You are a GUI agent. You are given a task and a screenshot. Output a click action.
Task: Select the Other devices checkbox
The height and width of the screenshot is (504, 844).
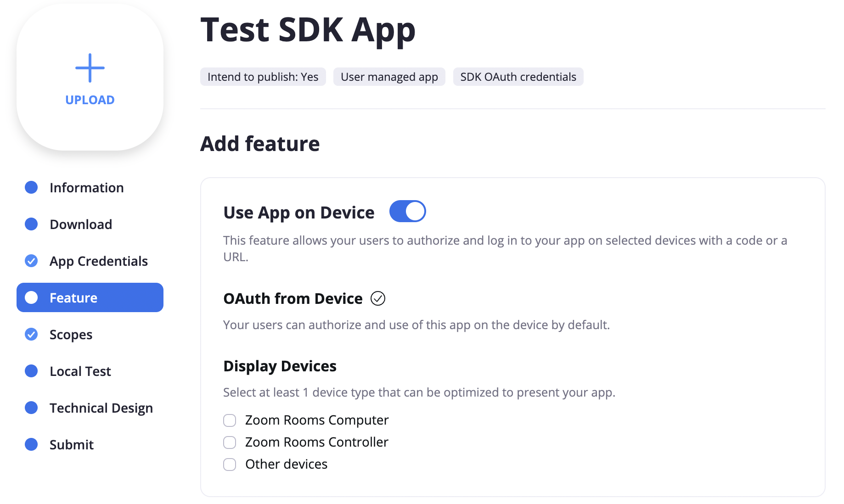(229, 464)
